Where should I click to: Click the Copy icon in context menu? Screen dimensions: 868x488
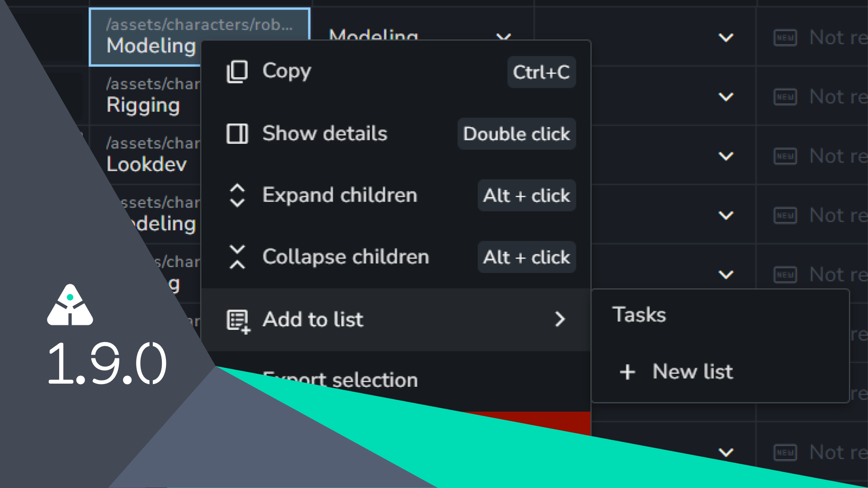point(237,71)
